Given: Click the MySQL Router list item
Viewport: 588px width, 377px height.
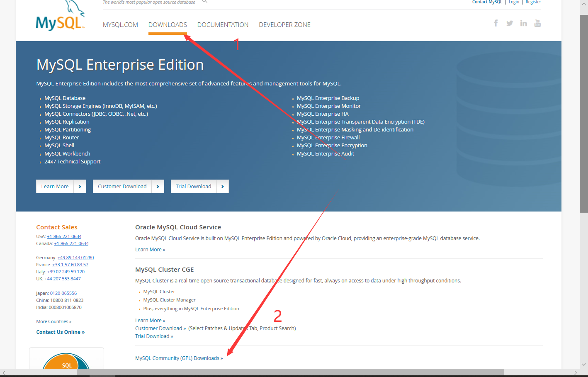Looking at the screenshot, I should click(x=62, y=138).
